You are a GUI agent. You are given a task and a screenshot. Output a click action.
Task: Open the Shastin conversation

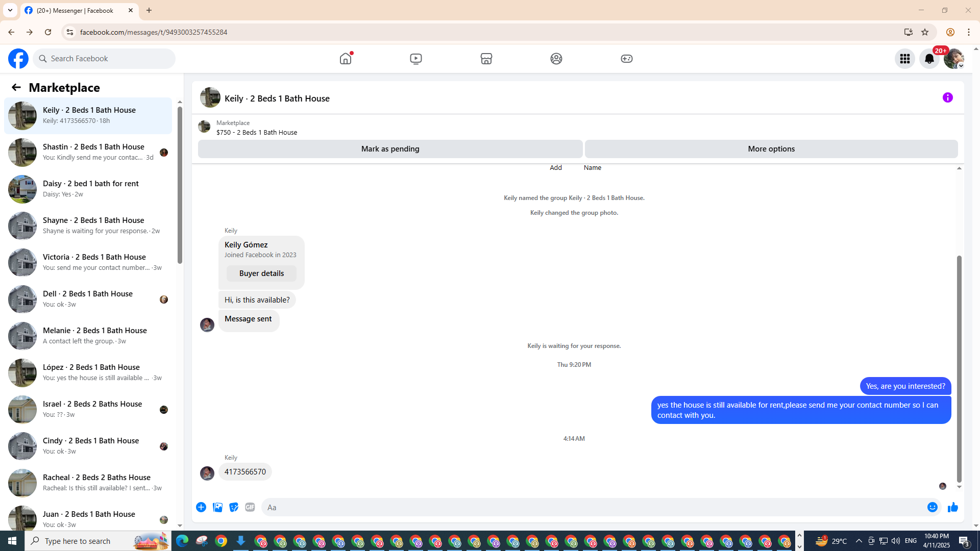[x=88, y=153]
